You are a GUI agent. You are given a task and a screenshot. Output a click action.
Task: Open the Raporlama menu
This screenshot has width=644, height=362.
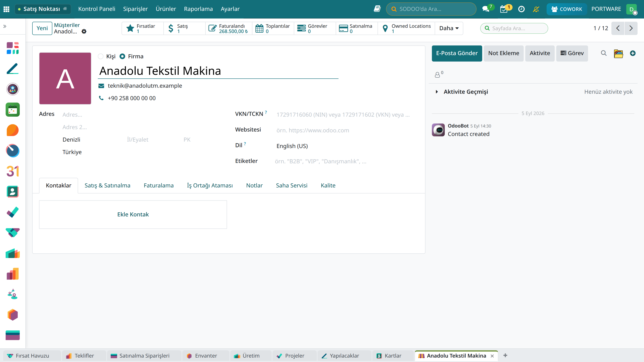(x=198, y=9)
